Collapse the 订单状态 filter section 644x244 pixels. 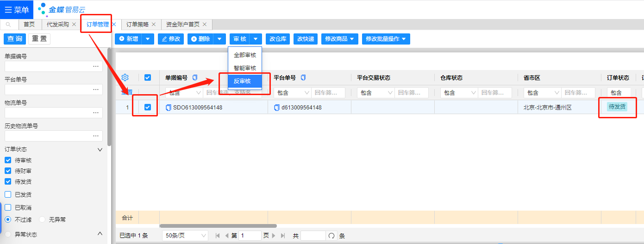point(100,149)
